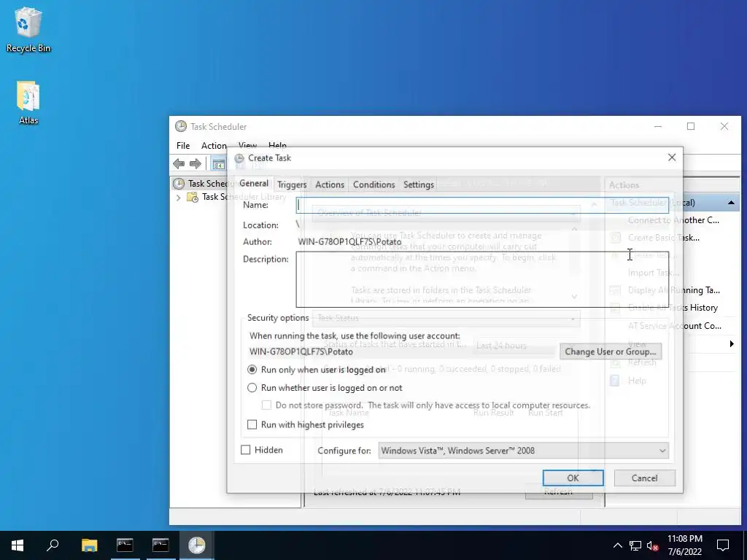Open the Recycle Bin desktop icon
The height and width of the screenshot is (560, 747).
click(28, 29)
